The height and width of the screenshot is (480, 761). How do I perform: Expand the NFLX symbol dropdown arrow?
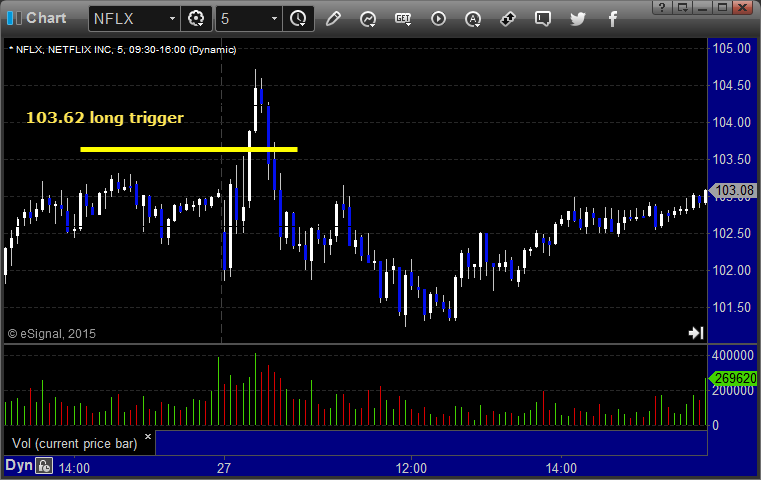172,19
